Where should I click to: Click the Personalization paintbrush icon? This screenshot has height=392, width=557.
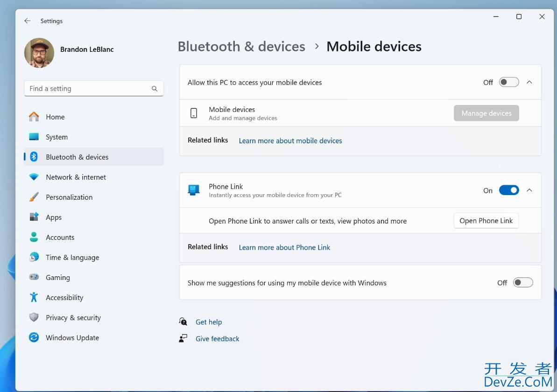pos(34,197)
